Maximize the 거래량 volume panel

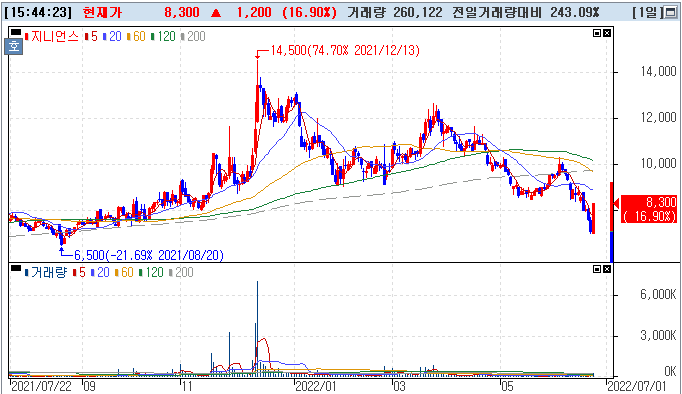coord(597,269)
